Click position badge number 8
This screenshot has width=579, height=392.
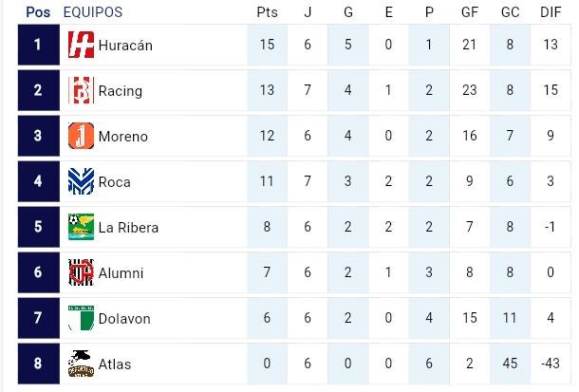point(38,364)
